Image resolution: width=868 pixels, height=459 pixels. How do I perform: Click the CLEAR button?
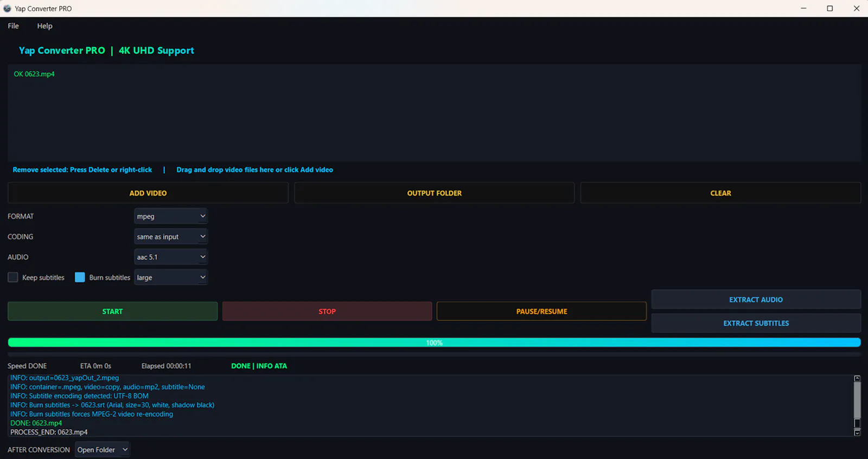pyautogui.click(x=720, y=193)
